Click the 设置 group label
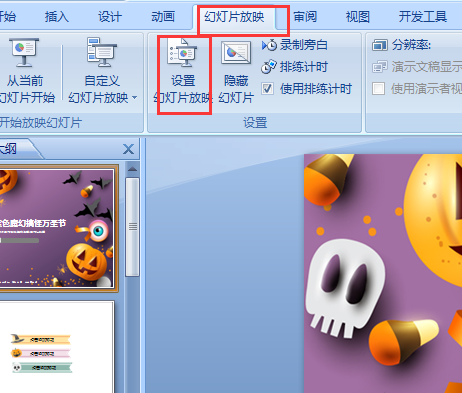Image resolution: width=462 pixels, height=393 pixels. click(255, 123)
